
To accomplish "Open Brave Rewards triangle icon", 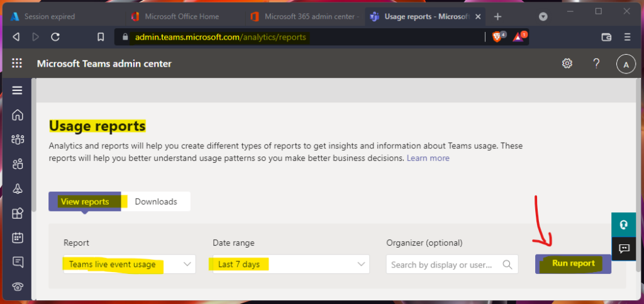I will 519,36.
